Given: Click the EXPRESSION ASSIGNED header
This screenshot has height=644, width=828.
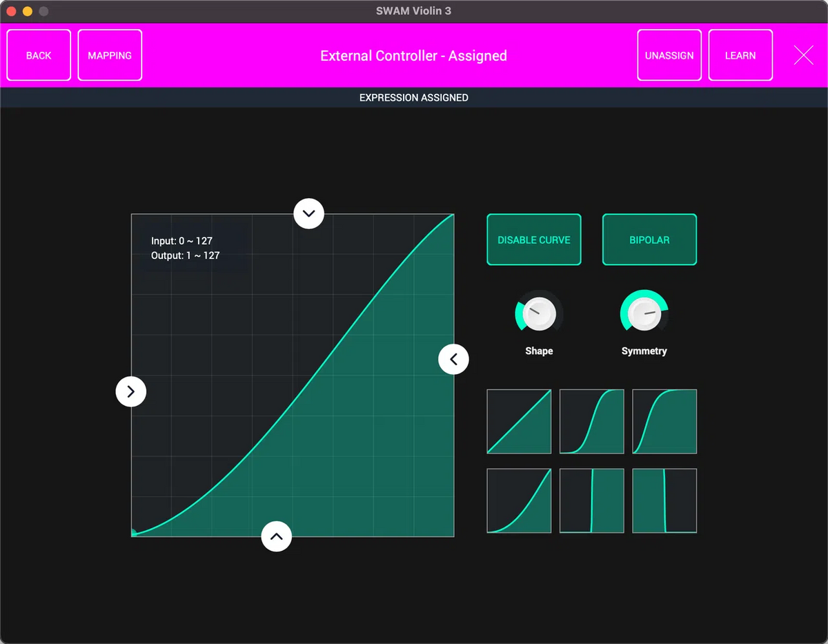Looking at the screenshot, I should [x=413, y=97].
